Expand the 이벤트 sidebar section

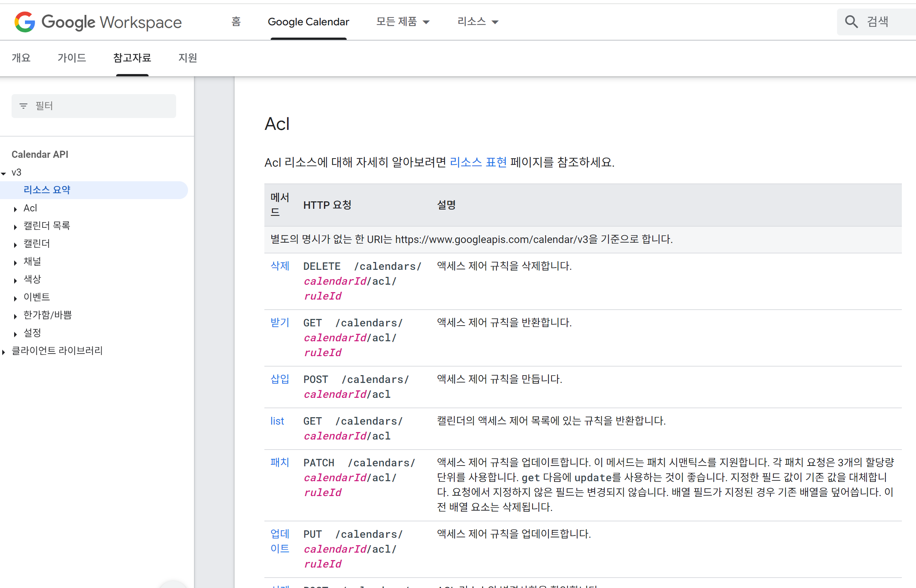click(15, 298)
